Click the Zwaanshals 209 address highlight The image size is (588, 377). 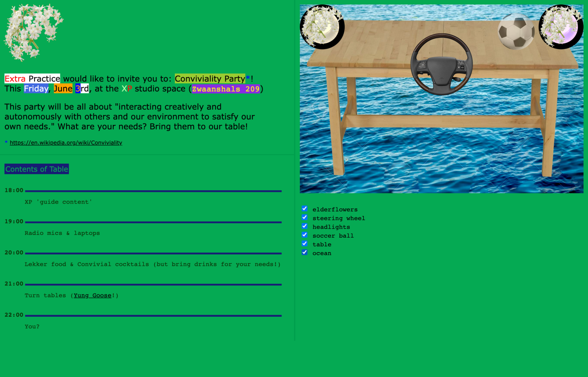[x=226, y=89]
